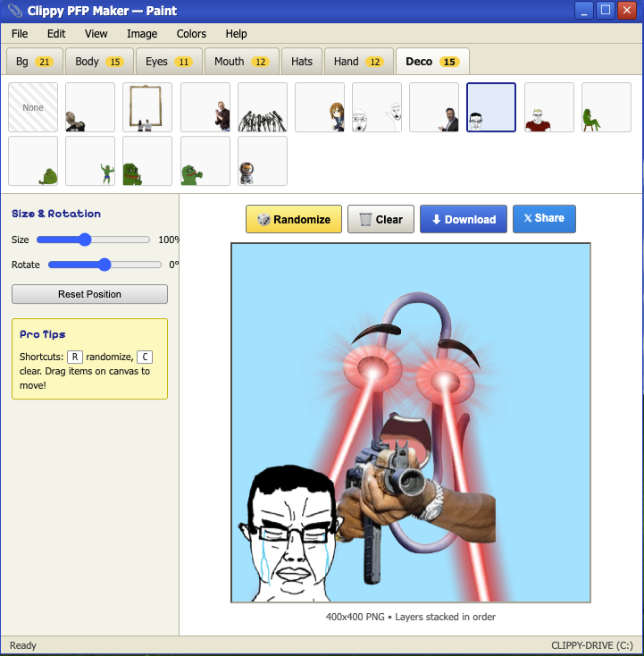Click the Size slider handle
This screenshot has width=644, height=656.
point(85,240)
